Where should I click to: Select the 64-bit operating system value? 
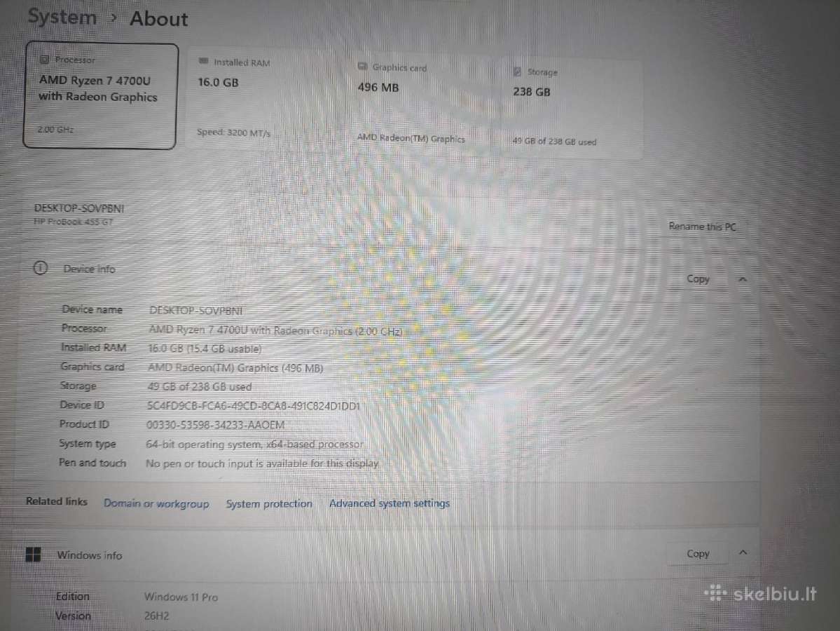pos(254,445)
